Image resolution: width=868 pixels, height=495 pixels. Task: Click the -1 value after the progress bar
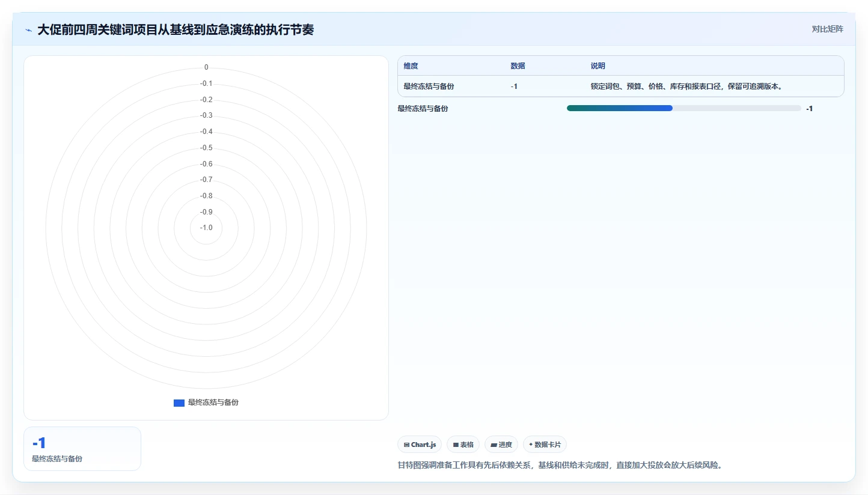(809, 109)
